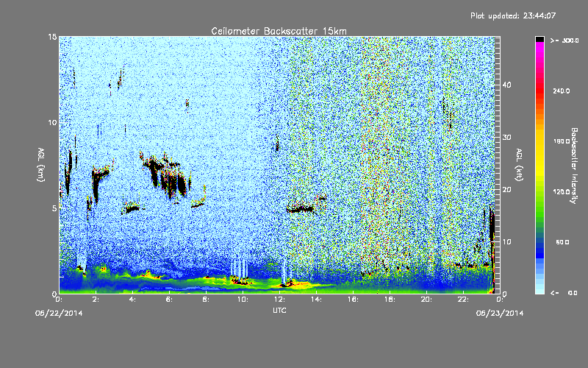Click the 'Ceilometer Backscatter 15km' plot title
Screen dimensions: 588x368
tap(279, 31)
